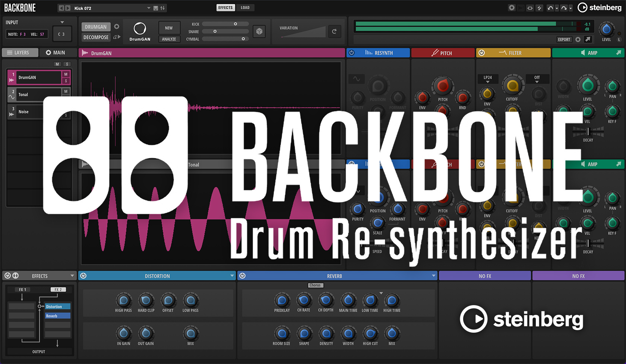Click the C 3 trigger pad
The height and width of the screenshot is (364, 626).
coord(61,34)
